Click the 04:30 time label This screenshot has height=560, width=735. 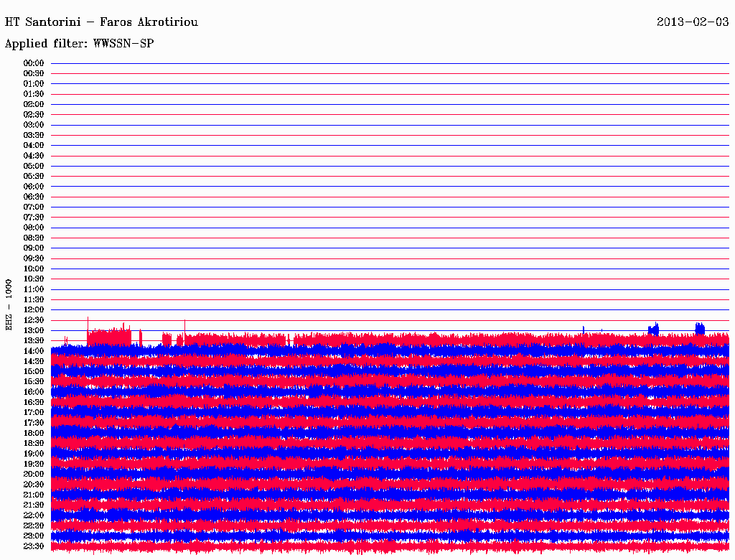tap(34, 156)
